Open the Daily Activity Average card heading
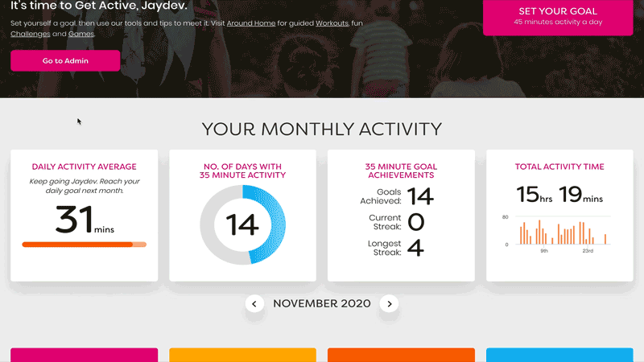Viewport: 644px width, 362px height. 85,167
